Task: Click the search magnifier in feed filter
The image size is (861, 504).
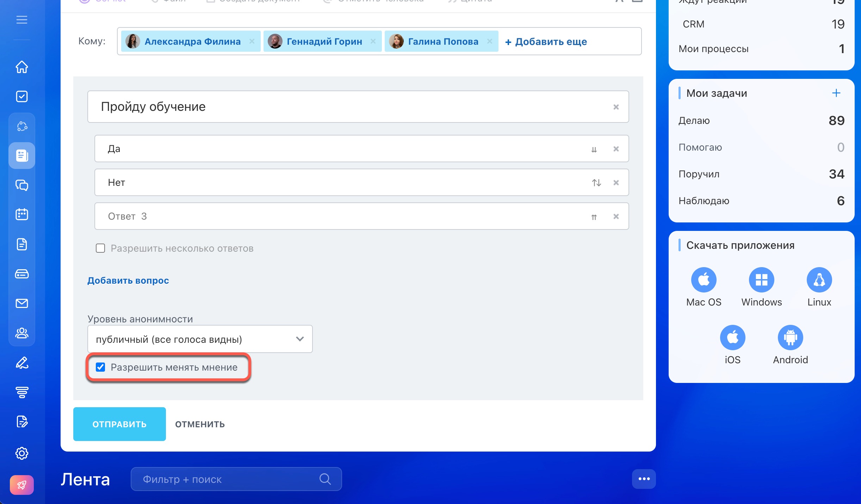Action: tap(325, 479)
